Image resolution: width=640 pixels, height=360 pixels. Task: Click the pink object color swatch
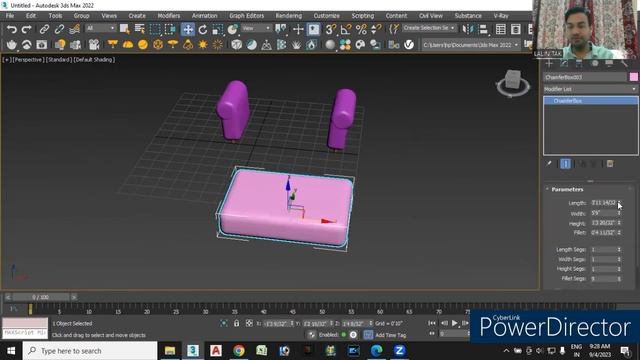tap(633, 77)
